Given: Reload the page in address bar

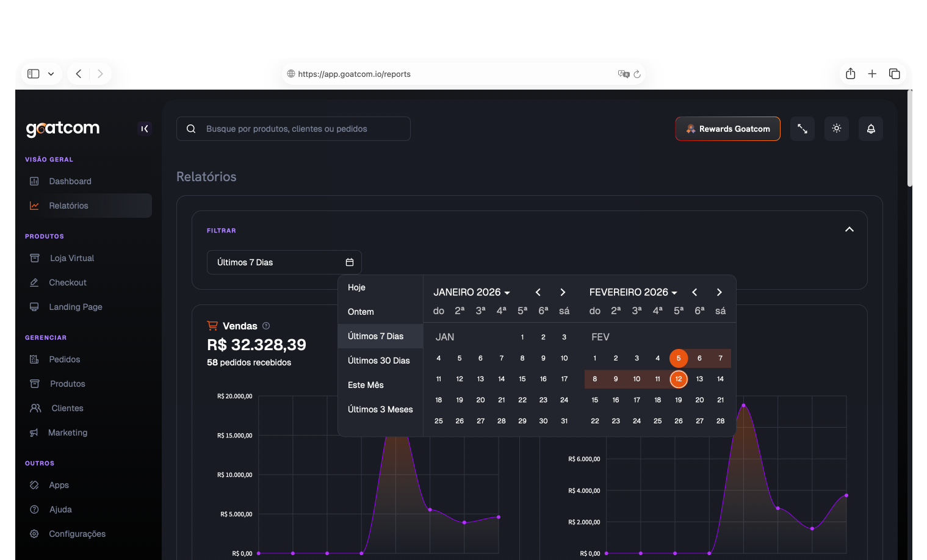Looking at the screenshot, I should point(637,74).
